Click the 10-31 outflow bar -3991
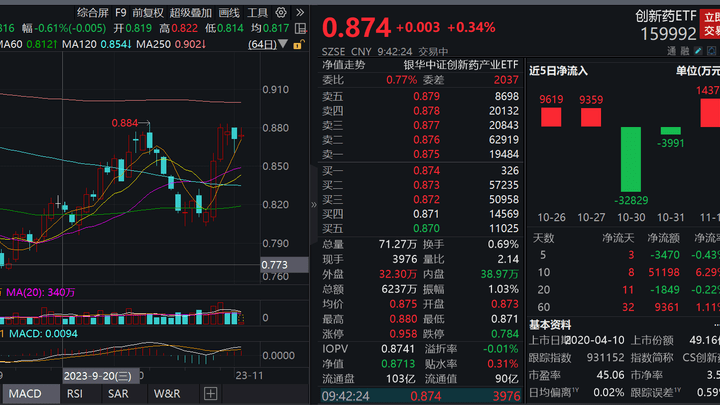Viewport: 720px width, 405px height. (x=670, y=131)
